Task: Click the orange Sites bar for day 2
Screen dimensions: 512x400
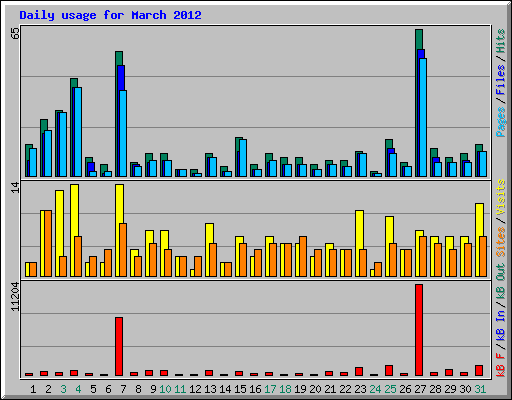Action: point(48,243)
